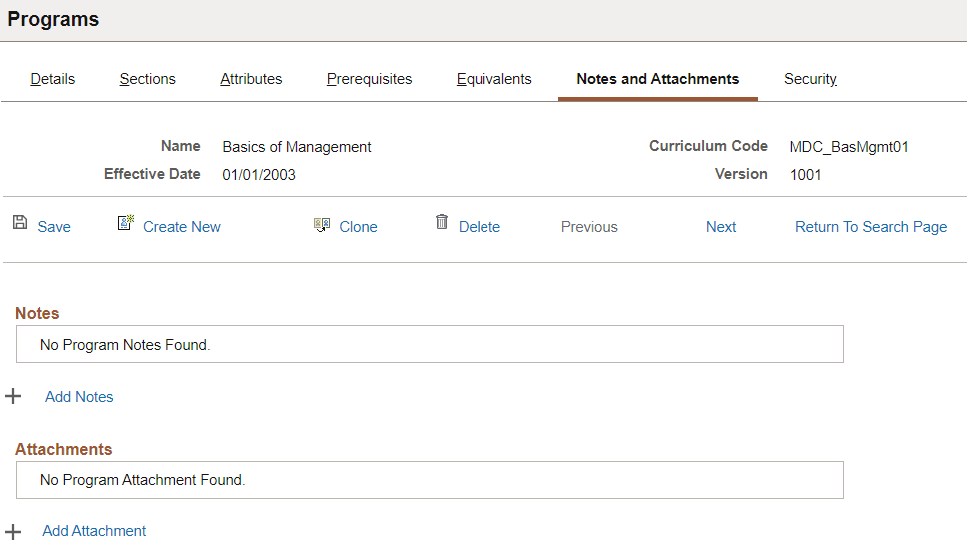Viewport: 967px width, 560px height.
Task: Switch to the Details tab
Action: pyautogui.click(x=52, y=79)
